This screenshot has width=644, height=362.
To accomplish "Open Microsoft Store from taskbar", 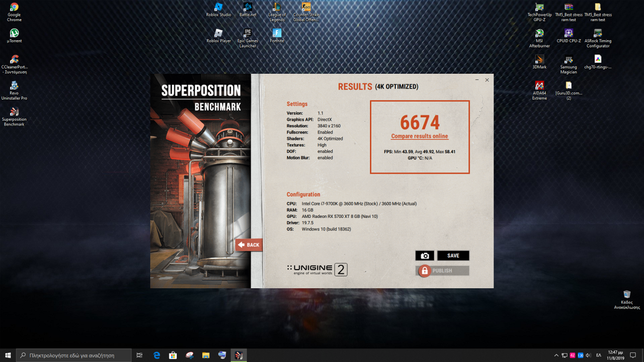I will pyautogui.click(x=173, y=355).
